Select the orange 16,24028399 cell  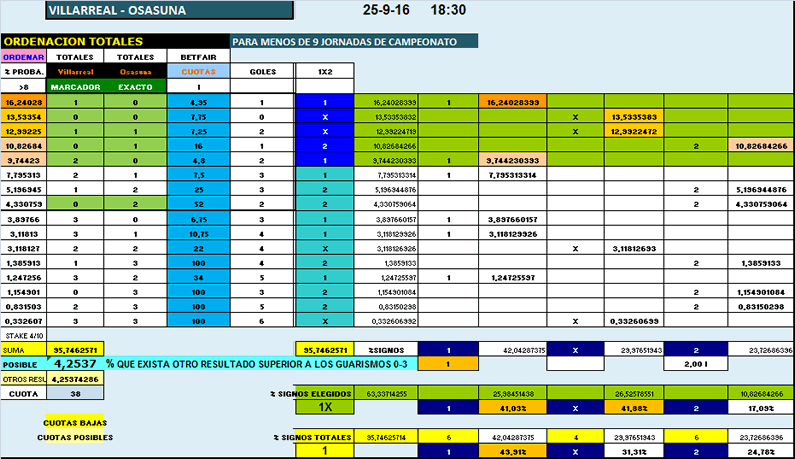coord(513,102)
